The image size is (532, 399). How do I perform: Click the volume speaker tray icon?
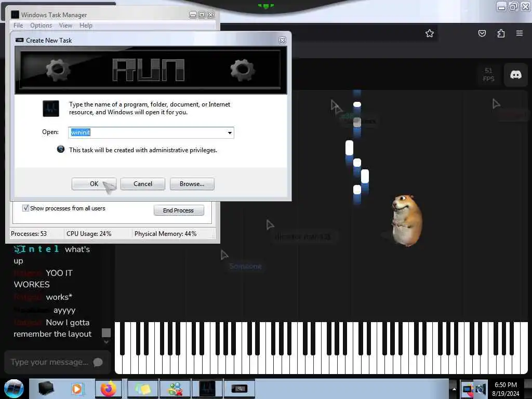[x=481, y=389]
